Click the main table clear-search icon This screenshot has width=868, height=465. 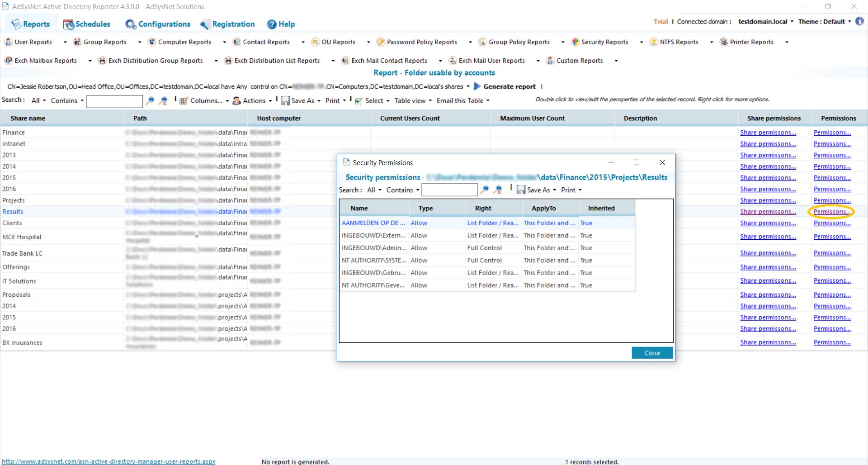coord(164,101)
